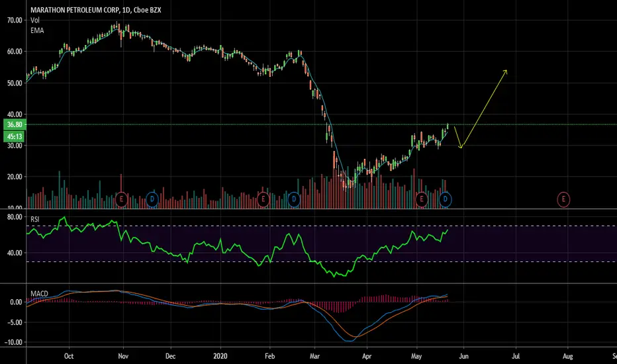Select the dividend marker in late May
This screenshot has width=617, height=364.
(445, 199)
